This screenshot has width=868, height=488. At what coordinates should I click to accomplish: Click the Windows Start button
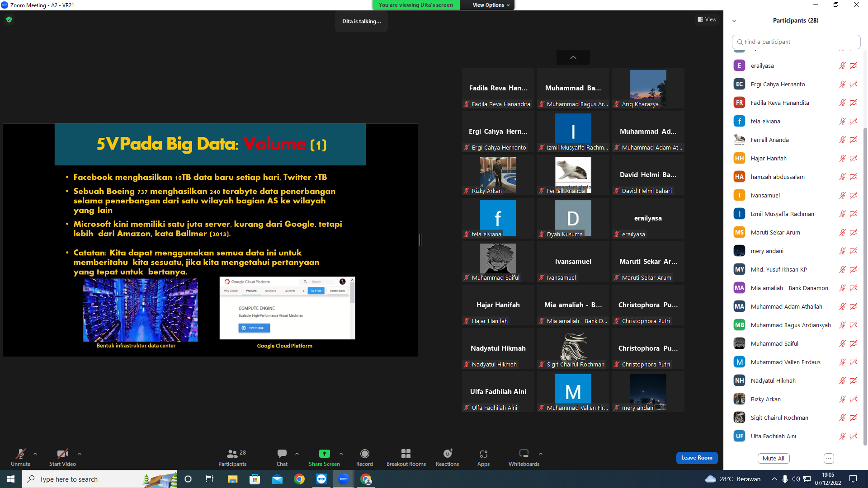[11, 479]
